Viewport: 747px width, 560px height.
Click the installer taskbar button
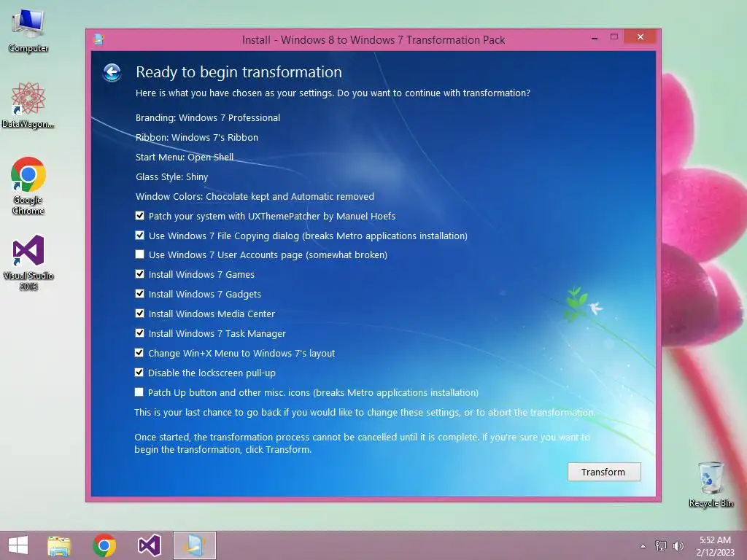point(194,545)
